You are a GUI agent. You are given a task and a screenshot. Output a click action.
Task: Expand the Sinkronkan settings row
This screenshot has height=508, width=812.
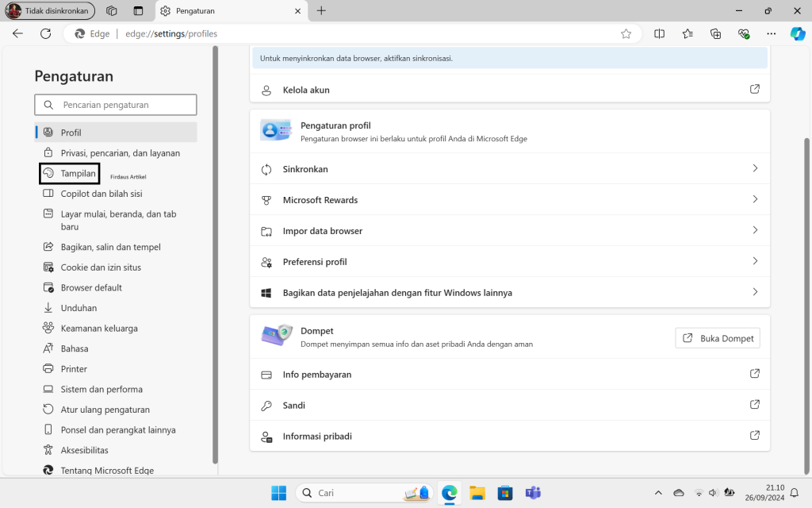755,168
